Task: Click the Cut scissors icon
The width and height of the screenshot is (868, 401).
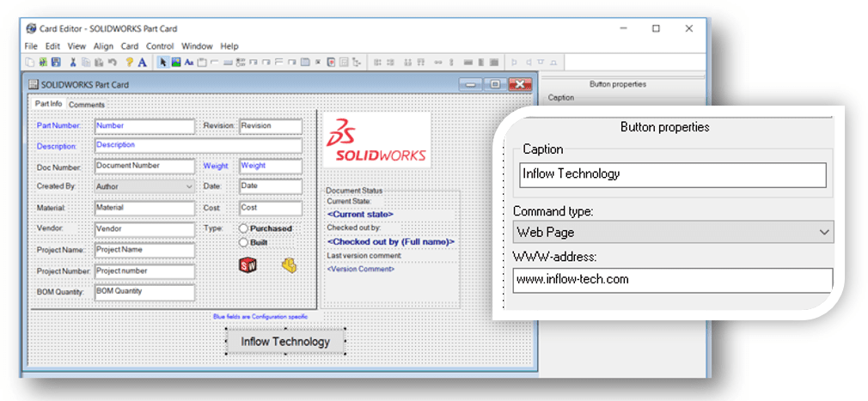Action: [73, 63]
